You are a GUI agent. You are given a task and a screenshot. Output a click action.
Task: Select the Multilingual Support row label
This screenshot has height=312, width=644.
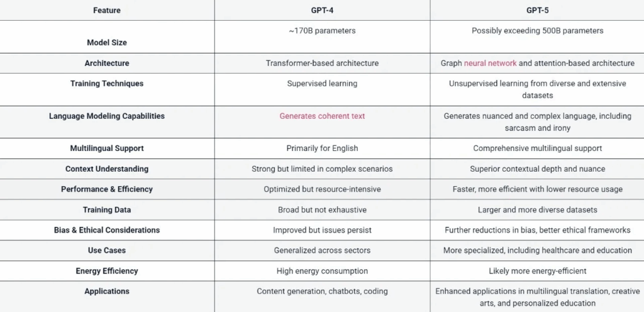point(107,148)
